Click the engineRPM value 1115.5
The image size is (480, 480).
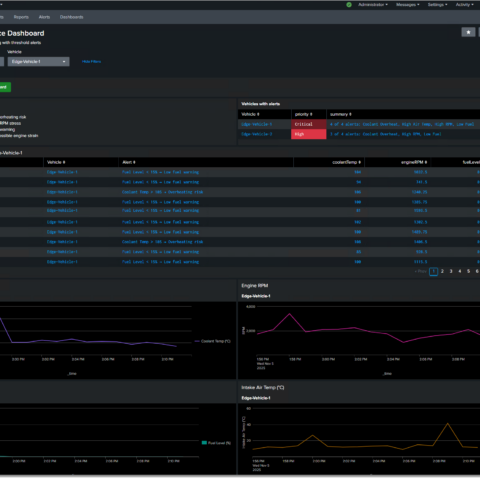[420, 262]
